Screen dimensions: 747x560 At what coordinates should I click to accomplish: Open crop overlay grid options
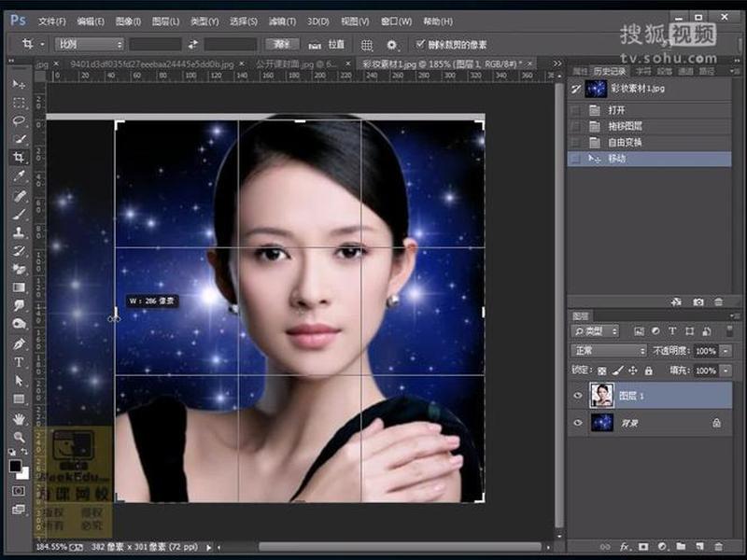point(366,45)
